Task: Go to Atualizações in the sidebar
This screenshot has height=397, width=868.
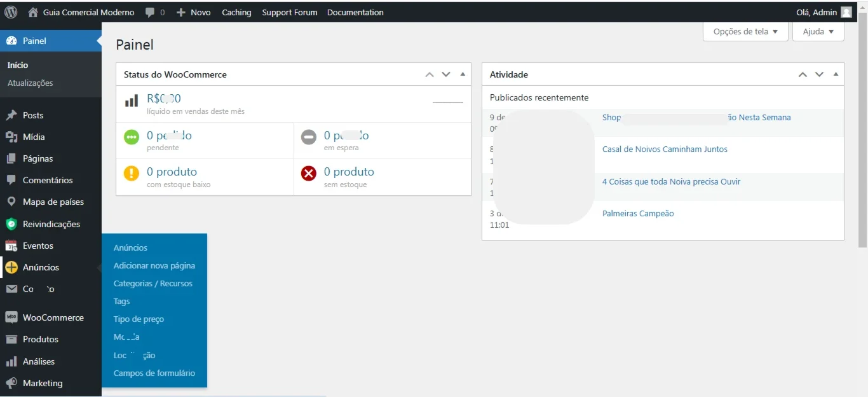Action: 31,83
